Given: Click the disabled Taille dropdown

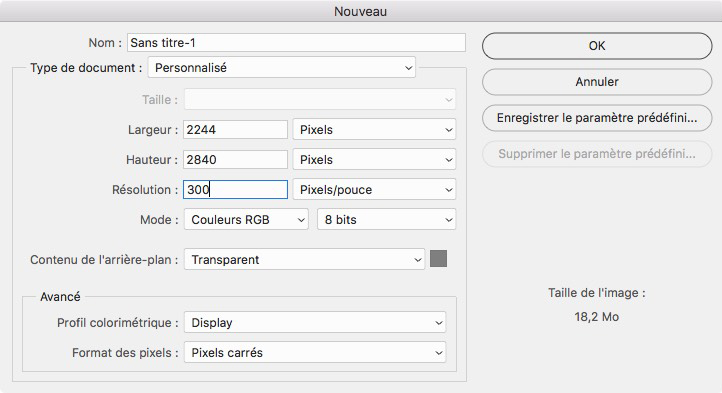Looking at the screenshot, I should (x=320, y=100).
